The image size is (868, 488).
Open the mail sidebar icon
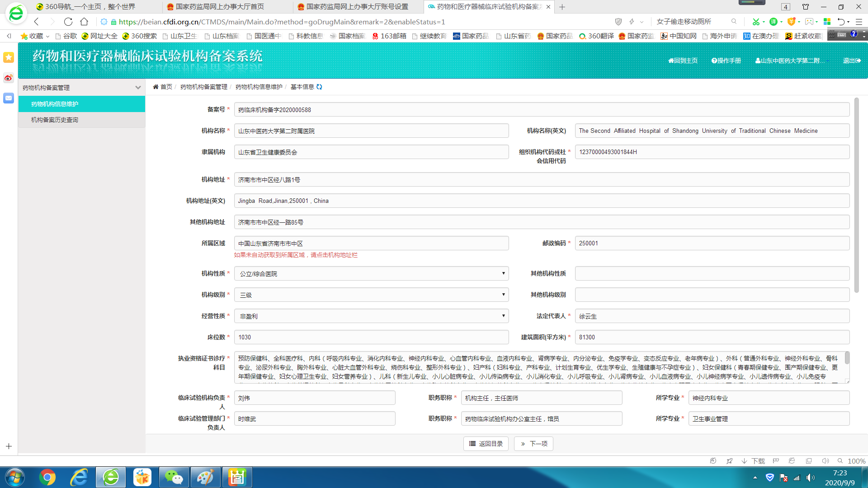(x=9, y=98)
